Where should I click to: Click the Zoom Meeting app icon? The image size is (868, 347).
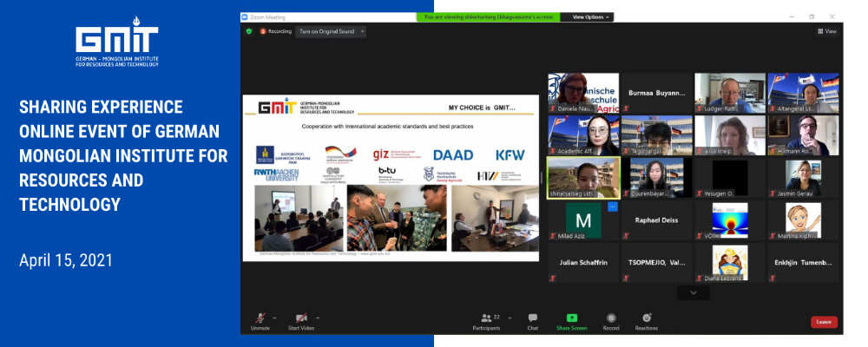(x=245, y=17)
